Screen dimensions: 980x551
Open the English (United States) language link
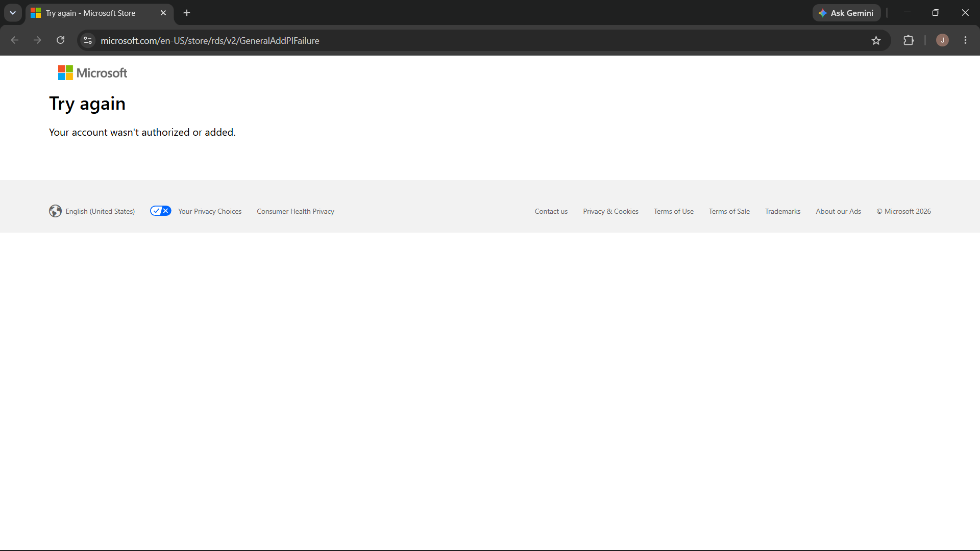(100, 211)
